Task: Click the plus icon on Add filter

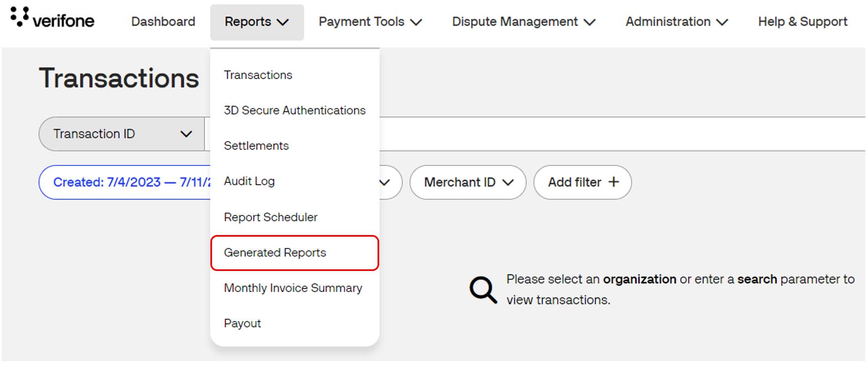Action: [613, 182]
